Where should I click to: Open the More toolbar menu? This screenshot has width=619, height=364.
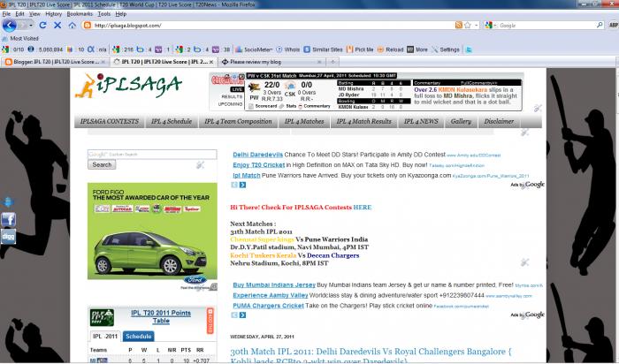pos(417,49)
